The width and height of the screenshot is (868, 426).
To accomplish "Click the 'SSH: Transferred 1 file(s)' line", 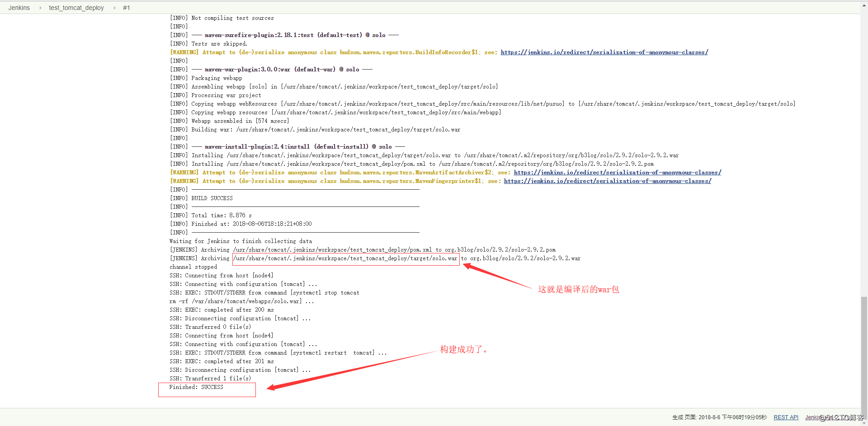I will [210, 379].
